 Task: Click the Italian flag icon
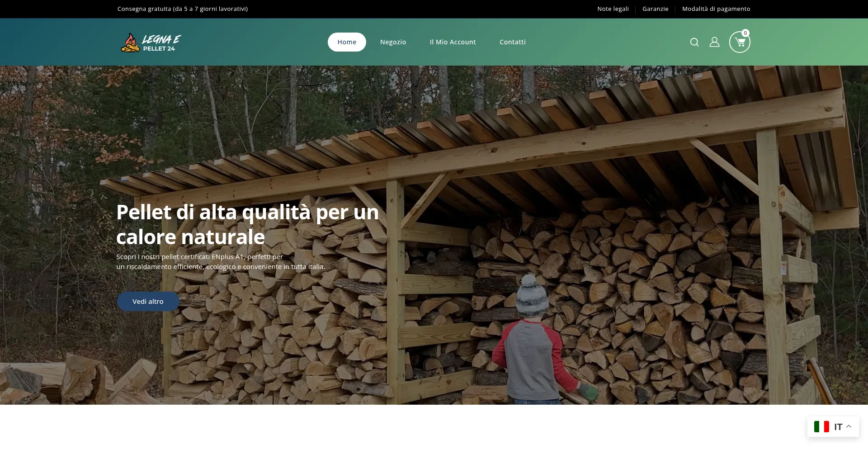[821, 426]
